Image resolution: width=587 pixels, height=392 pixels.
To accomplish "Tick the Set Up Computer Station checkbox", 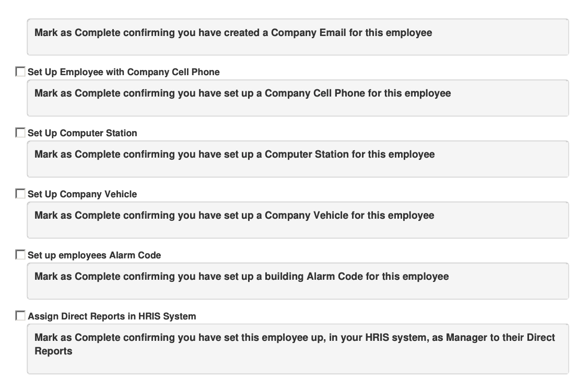I will tap(20, 133).
